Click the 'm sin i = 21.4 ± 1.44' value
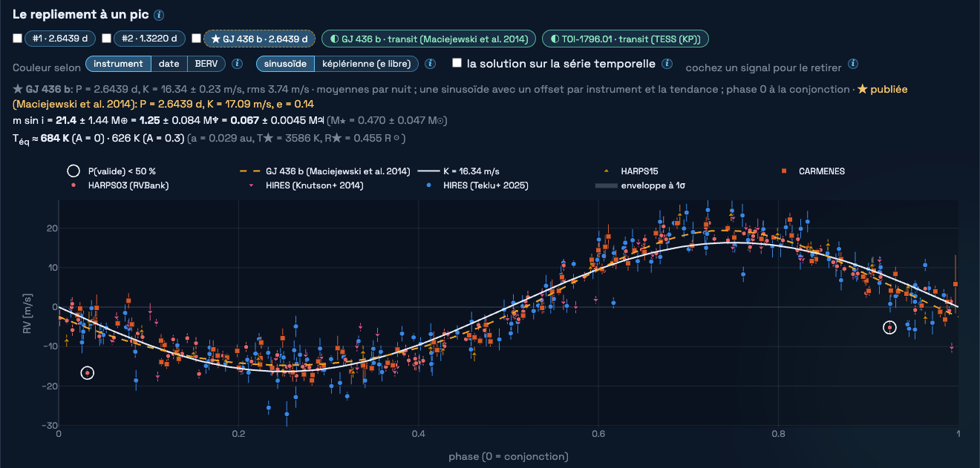Viewport: 980px width, 468px height. pos(58,120)
